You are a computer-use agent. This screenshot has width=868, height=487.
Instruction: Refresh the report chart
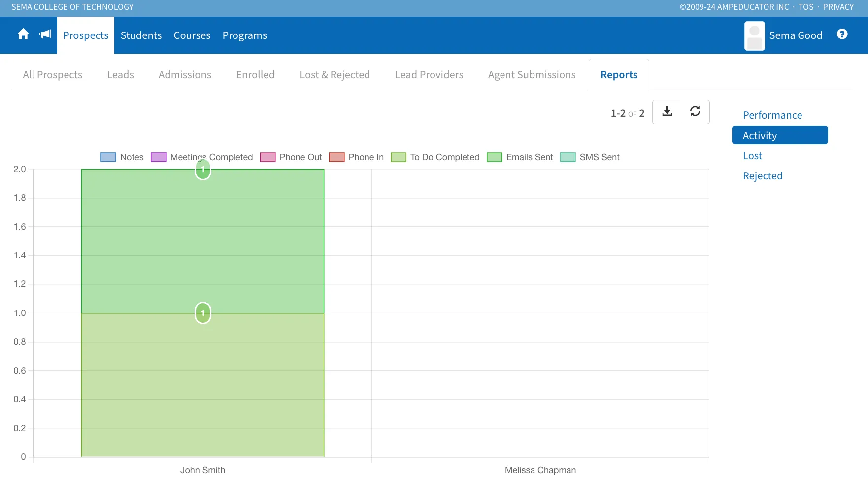pyautogui.click(x=695, y=112)
